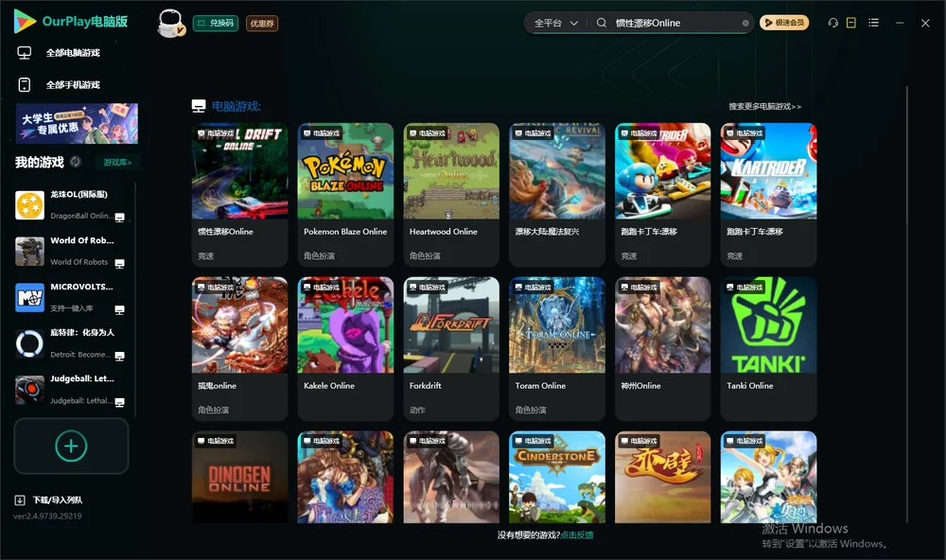The width and height of the screenshot is (946, 560).
Task: Click the search magnifier icon
Action: pos(602,23)
